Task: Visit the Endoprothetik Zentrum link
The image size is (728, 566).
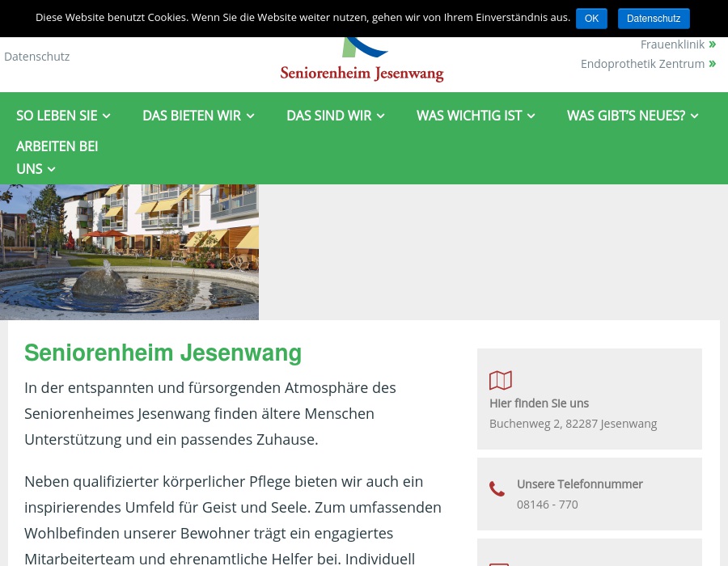Action: 642,63
